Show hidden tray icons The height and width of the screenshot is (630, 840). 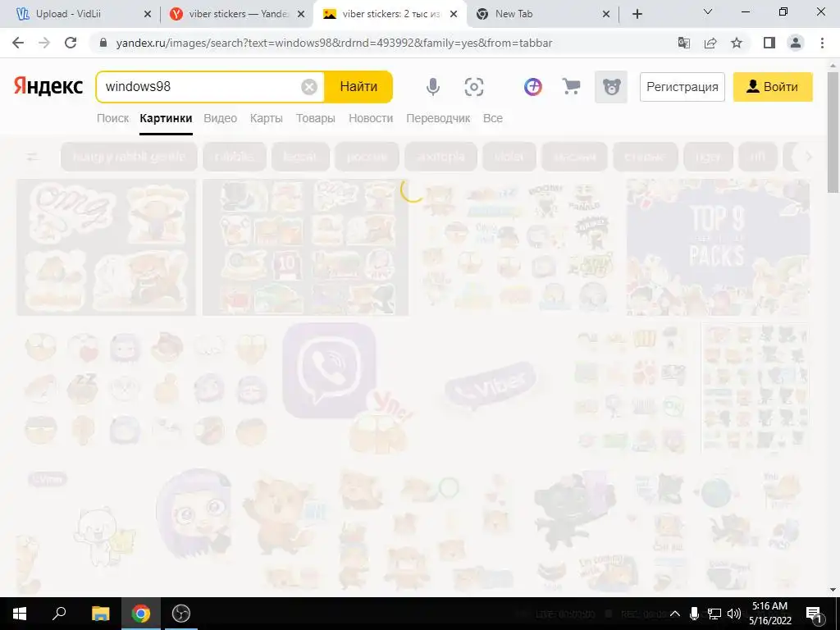click(675, 614)
